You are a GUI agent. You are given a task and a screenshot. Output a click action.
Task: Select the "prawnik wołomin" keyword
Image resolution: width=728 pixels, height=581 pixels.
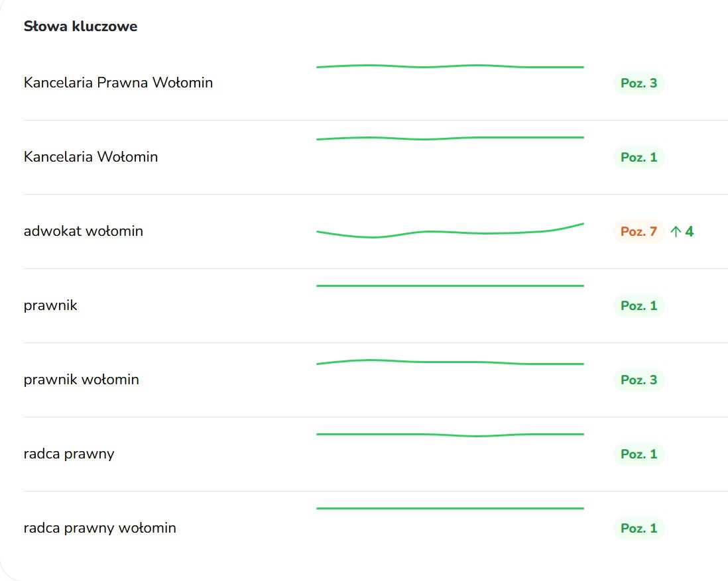coord(82,380)
